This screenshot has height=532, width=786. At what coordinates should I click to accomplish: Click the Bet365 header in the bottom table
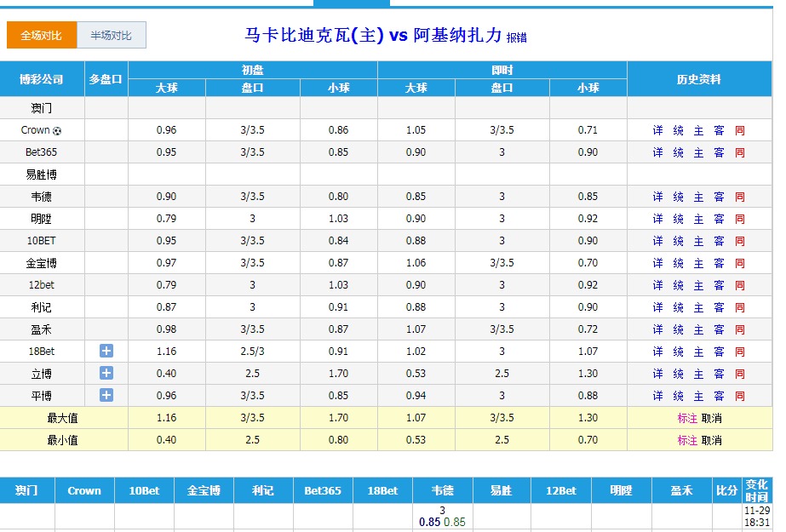click(x=323, y=490)
